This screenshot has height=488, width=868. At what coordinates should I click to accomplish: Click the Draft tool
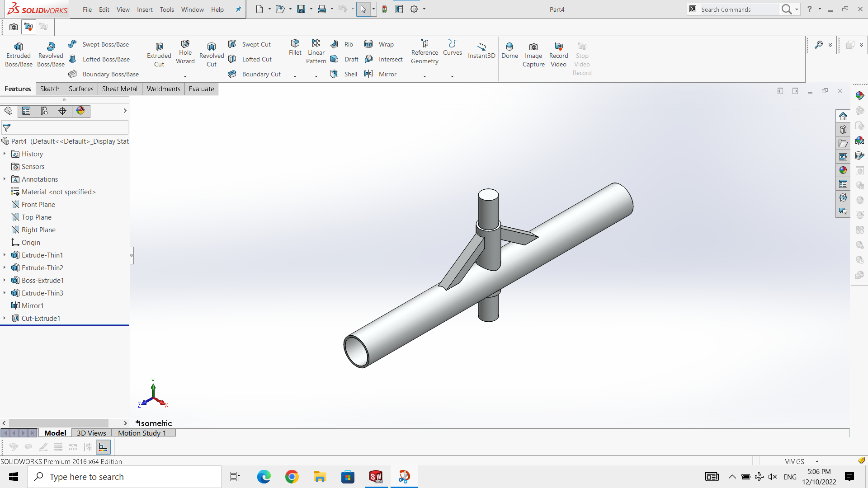[x=344, y=59]
